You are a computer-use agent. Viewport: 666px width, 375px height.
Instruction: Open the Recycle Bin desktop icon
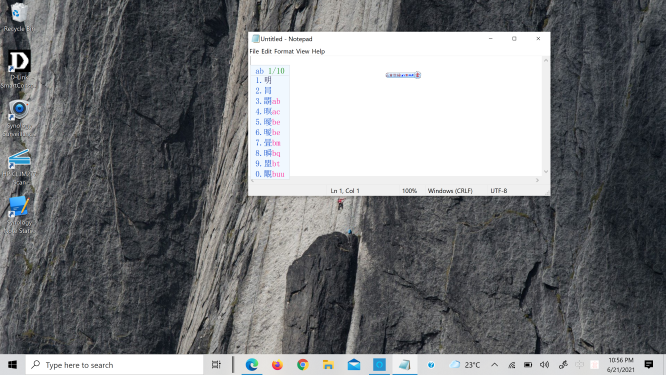19,18
